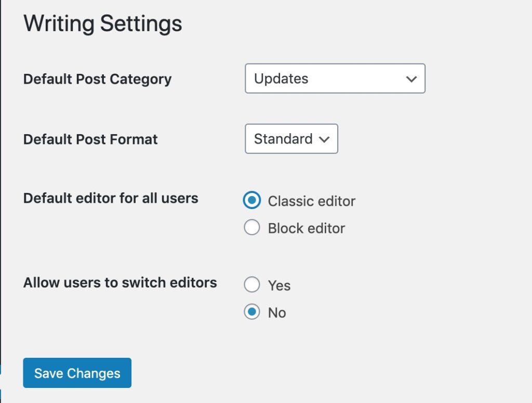The height and width of the screenshot is (403, 532).
Task: Click the Default editor for all users label
Action: point(111,198)
